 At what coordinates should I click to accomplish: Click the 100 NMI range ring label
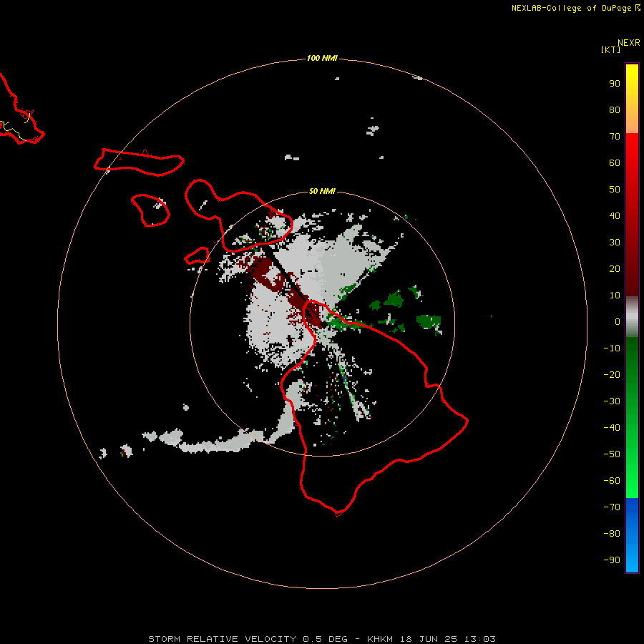coord(322,59)
